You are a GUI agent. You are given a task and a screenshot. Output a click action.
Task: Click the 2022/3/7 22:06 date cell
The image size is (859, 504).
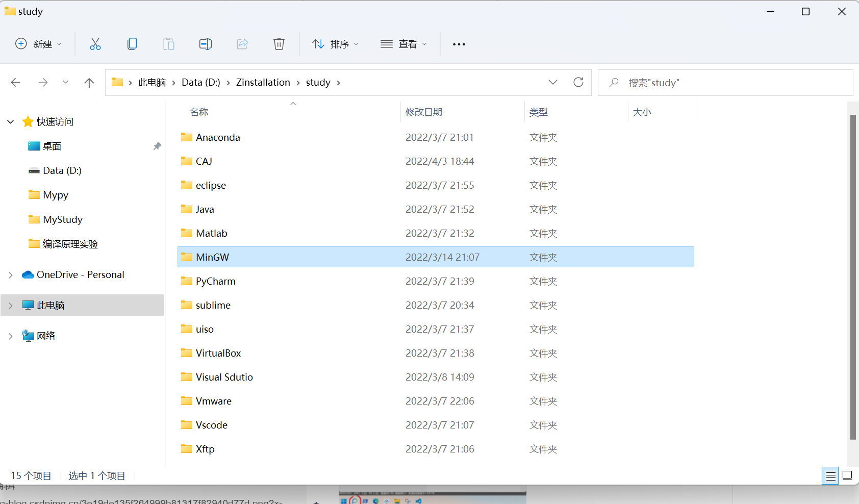pos(440,401)
